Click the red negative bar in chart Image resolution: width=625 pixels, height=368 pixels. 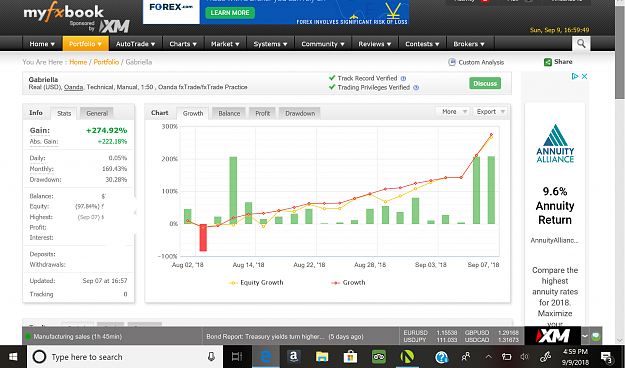tap(203, 237)
